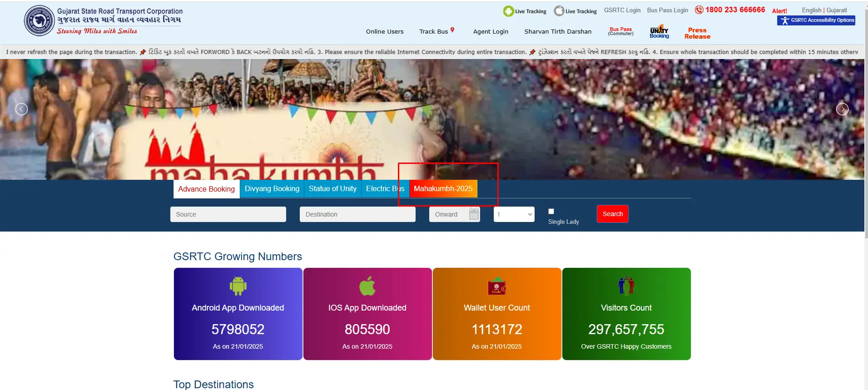Open green Live Tracking icon link

525,11
